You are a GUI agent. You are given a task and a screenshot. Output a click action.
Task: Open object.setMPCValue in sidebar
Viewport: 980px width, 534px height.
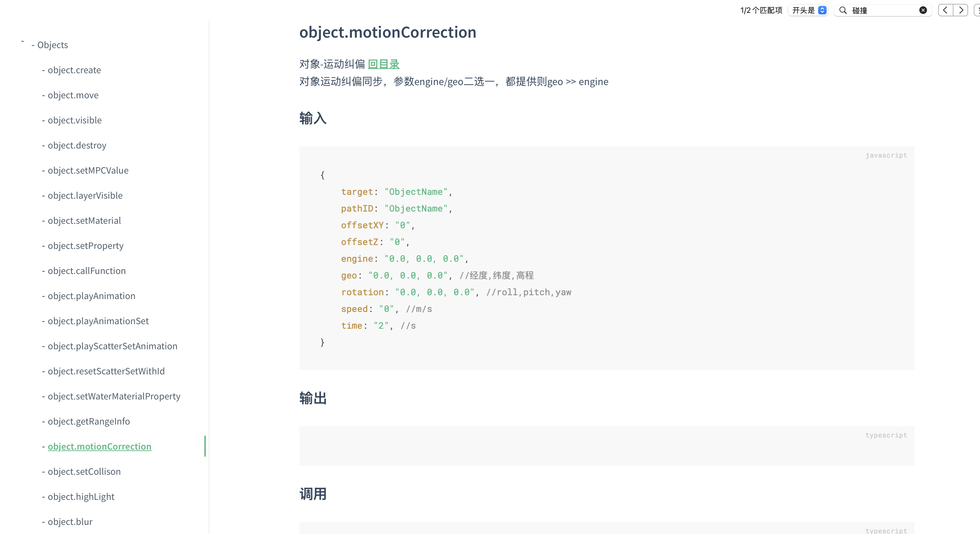88,170
